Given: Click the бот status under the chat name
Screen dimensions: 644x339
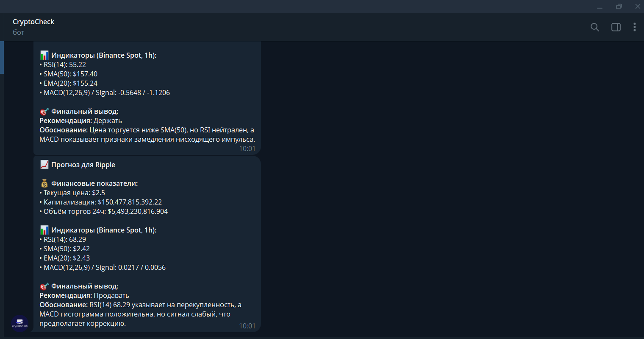Looking at the screenshot, I should 19,32.
